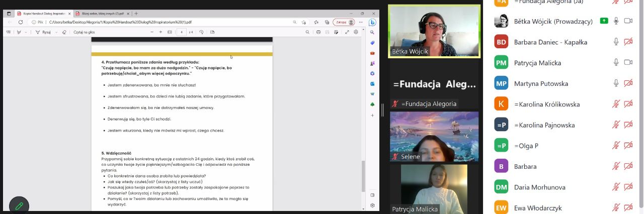Viewport: 644px width, 214px height.
Task: Switch page view layout
Action: click(x=212, y=32)
